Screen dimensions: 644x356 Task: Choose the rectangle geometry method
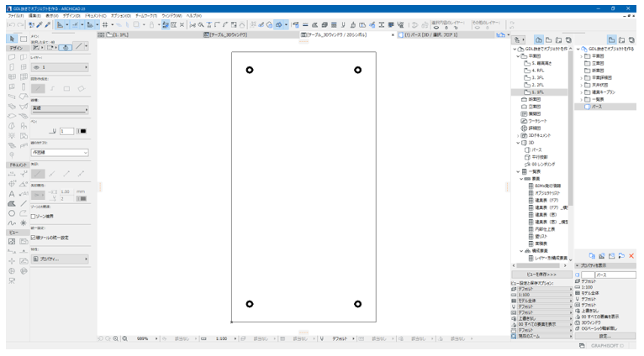tap(66, 89)
